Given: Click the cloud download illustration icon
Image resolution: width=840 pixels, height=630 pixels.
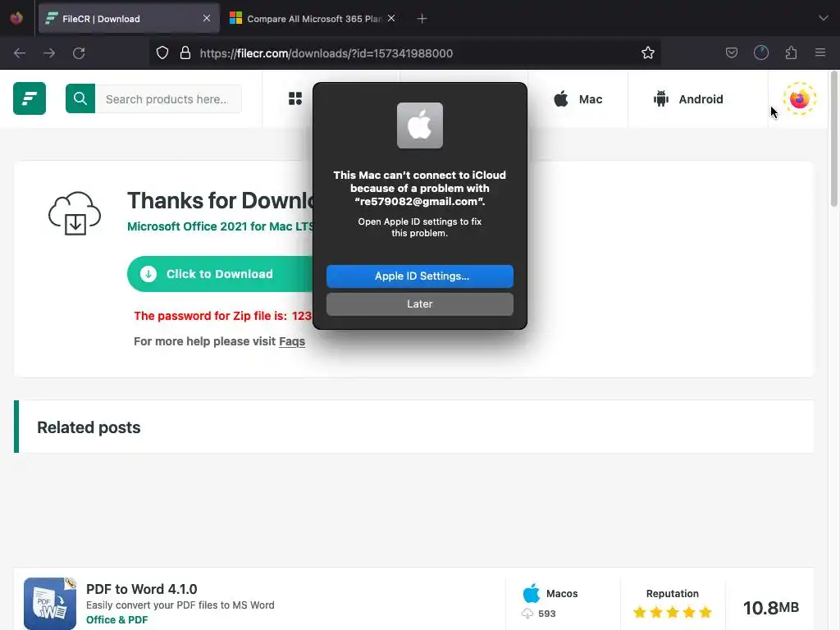Looking at the screenshot, I should coord(75,213).
